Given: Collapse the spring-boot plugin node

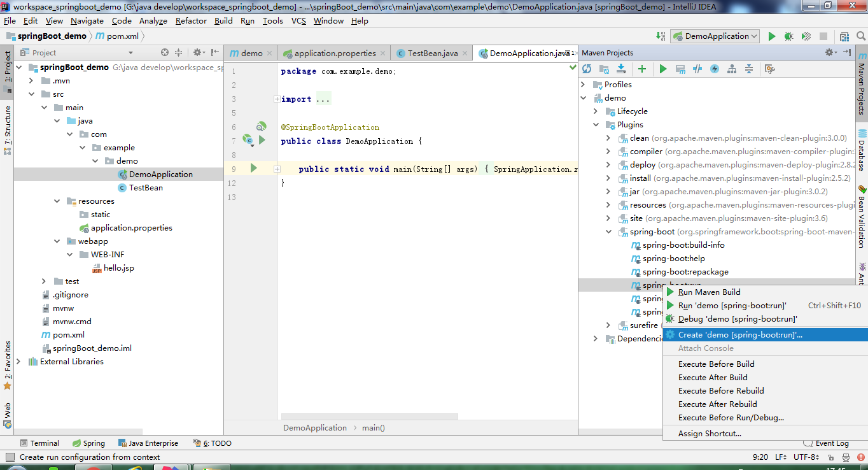Looking at the screenshot, I should 608,231.
